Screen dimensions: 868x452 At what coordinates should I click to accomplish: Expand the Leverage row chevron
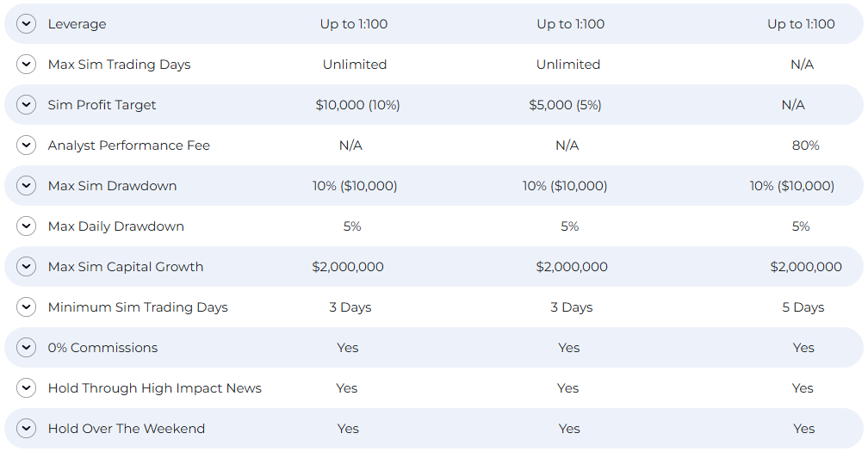[26, 24]
